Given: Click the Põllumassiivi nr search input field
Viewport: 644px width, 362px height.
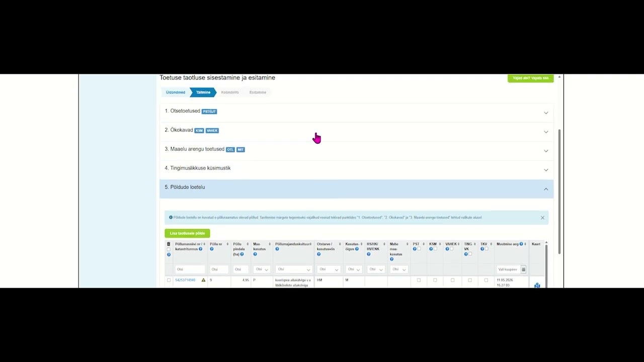Looking at the screenshot, I should tap(190, 269).
